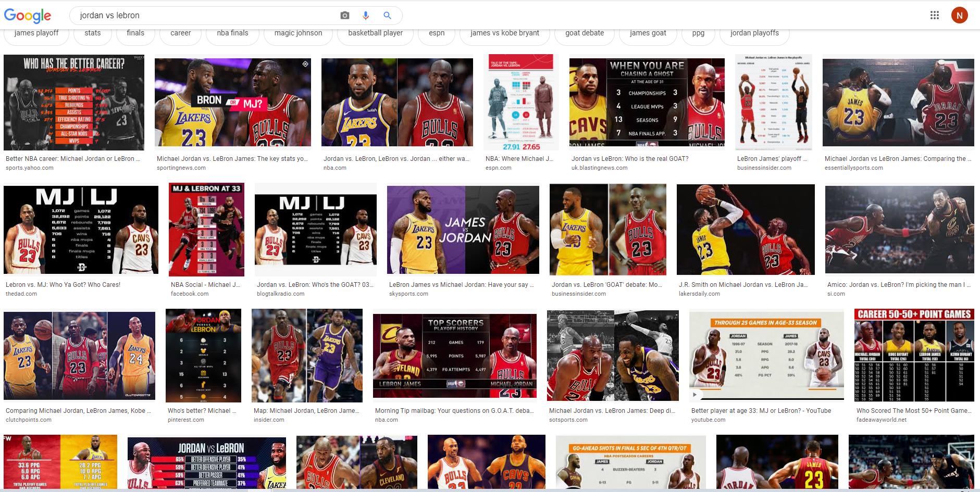
Task: Open 'Who Scored The Most 50+ Point Game' link
Action: click(914, 411)
